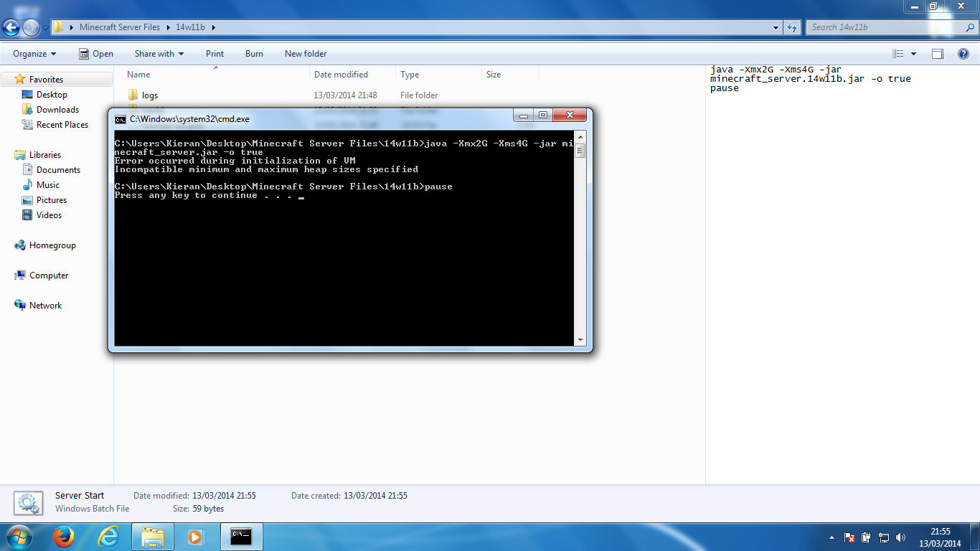Open the address bar previous locations dropdown

click(776, 27)
